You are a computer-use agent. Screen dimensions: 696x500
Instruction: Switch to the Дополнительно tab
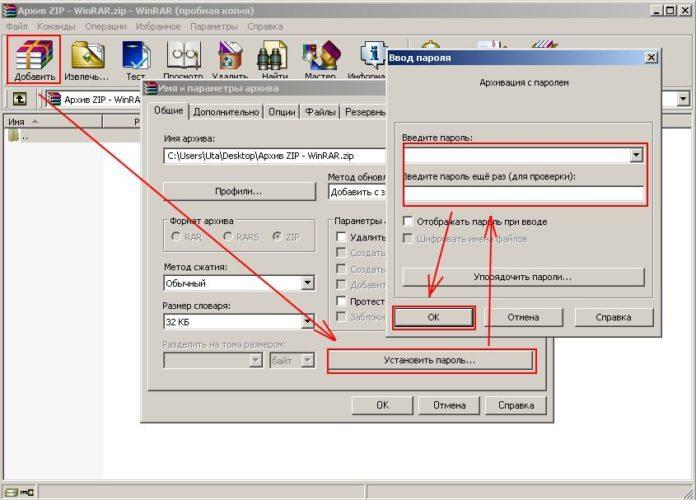(x=226, y=112)
